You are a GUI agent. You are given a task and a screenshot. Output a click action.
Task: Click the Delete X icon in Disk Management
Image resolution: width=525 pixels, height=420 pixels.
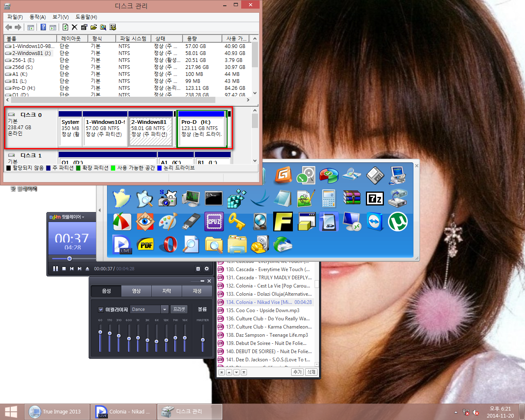(74, 27)
